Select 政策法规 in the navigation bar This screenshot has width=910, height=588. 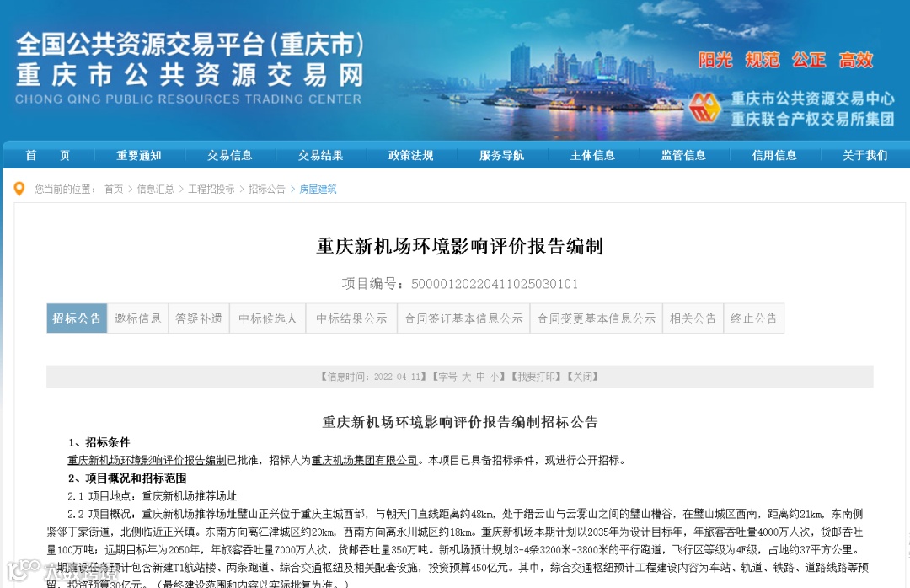point(411,156)
